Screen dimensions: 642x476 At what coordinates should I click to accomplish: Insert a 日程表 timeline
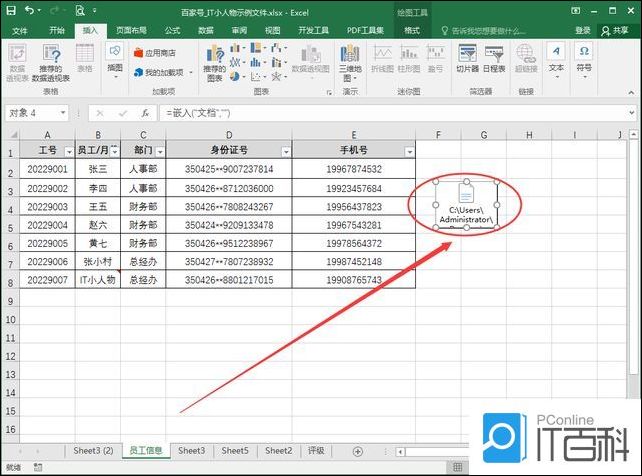[494, 58]
